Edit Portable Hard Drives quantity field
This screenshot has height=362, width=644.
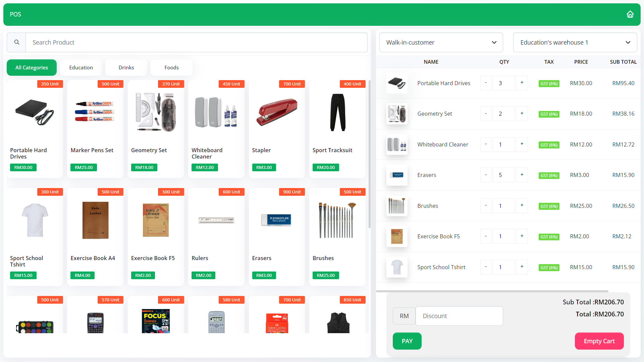[x=503, y=83]
